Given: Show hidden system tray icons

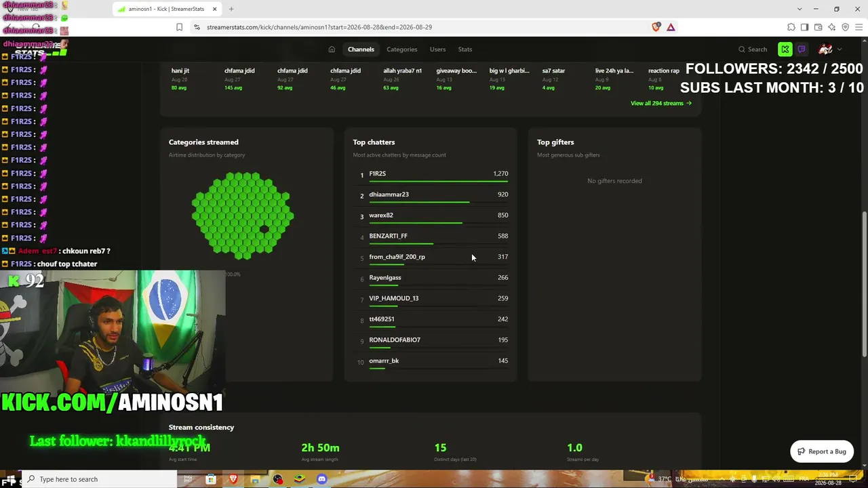Looking at the screenshot, I should 722,479.
